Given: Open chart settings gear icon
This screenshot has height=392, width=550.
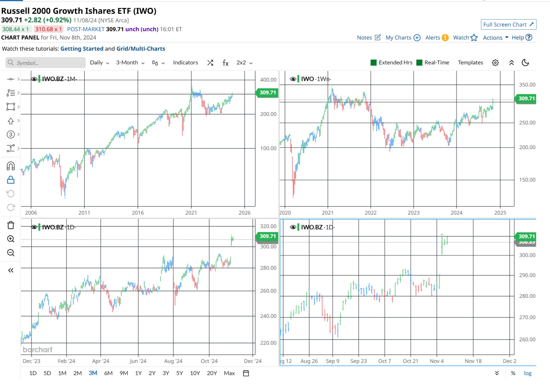Looking at the screenshot, I should click(x=495, y=63).
